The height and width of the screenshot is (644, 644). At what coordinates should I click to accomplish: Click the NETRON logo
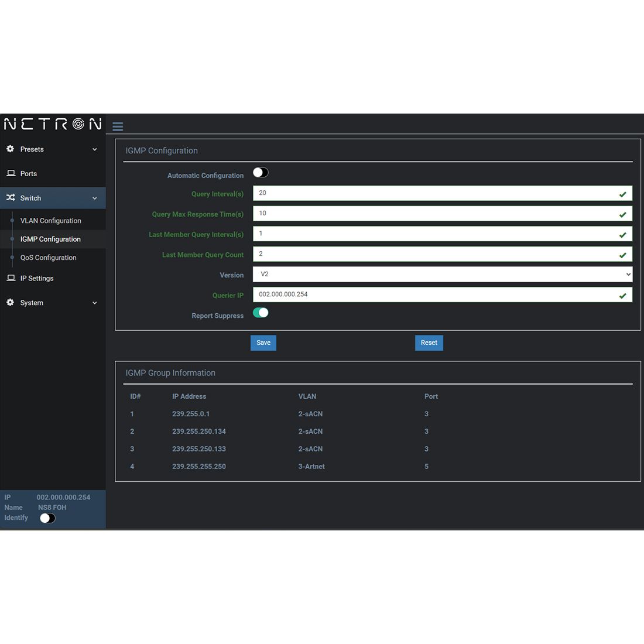pyautogui.click(x=53, y=124)
